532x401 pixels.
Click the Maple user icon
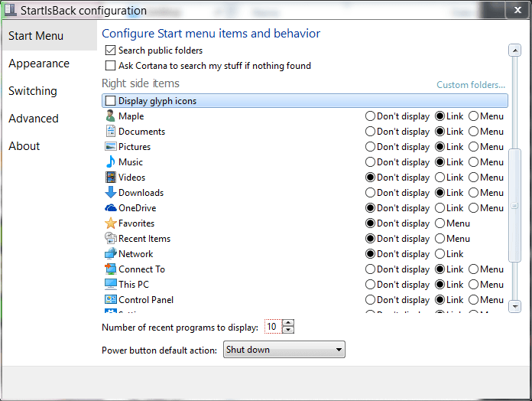tap(110, 116)
